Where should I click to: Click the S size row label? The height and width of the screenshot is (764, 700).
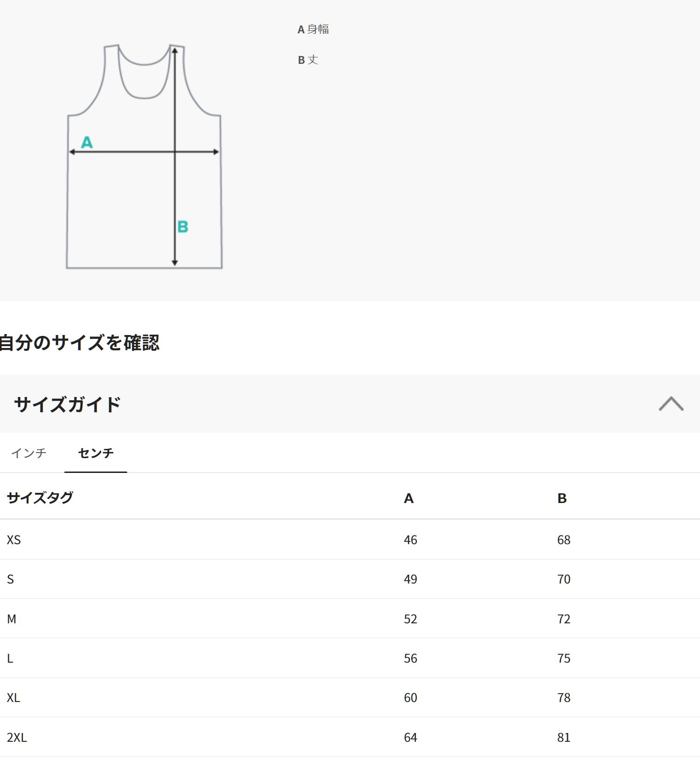pyautogui.click(x=11, y=579)
